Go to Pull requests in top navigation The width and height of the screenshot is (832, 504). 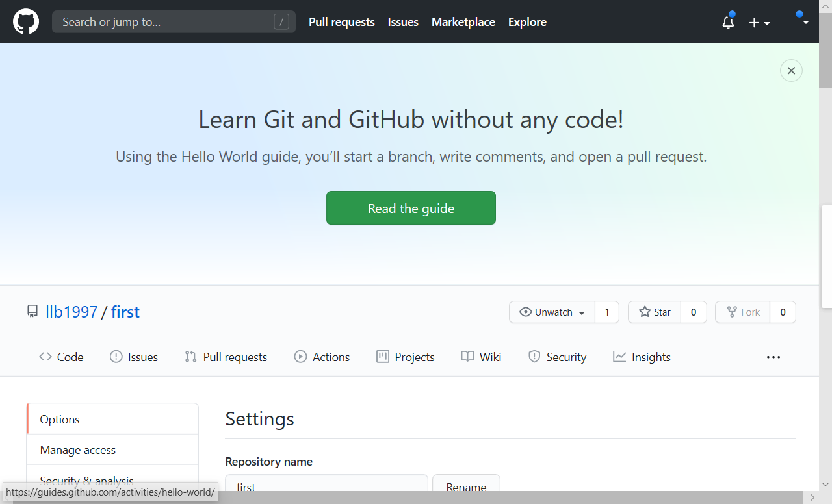click(x=342, y=21)
